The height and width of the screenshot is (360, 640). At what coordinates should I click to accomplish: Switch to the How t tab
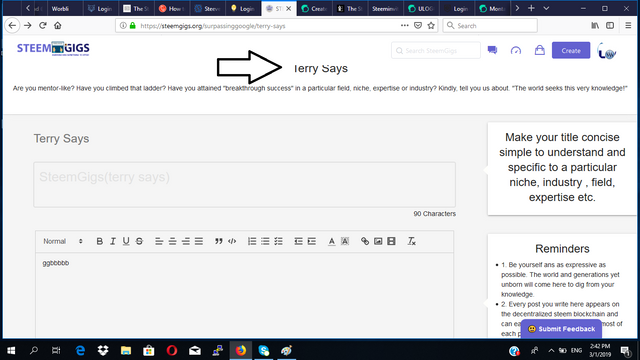pyautogui.click(x=172, y=9)
